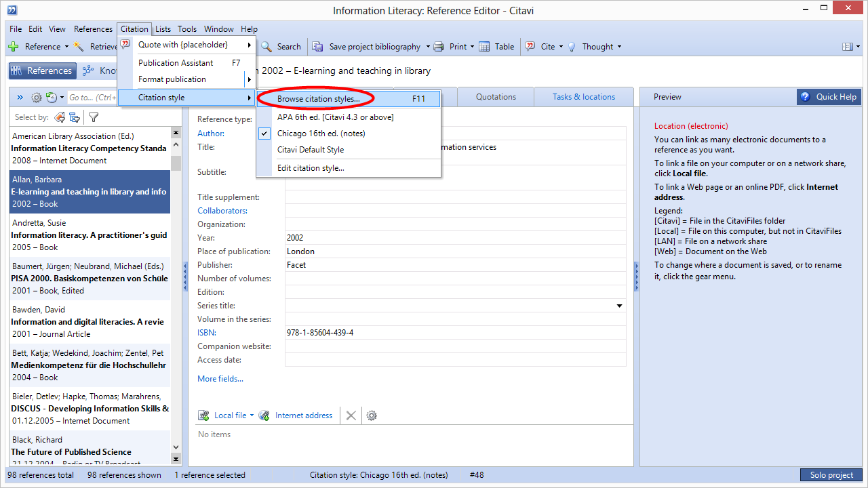
Task: Click the Quick Help button
Action: click(x=829, y=97)
